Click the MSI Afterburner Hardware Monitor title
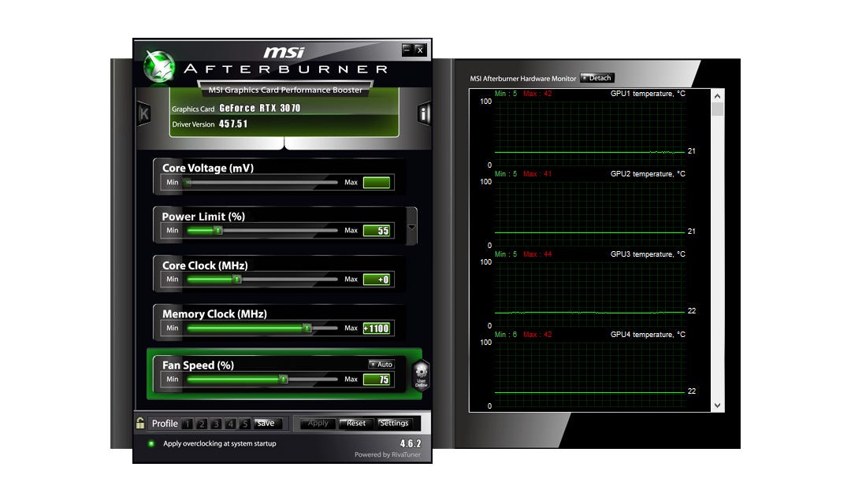Viewport: 851px width, 504px height. point(523,79)
